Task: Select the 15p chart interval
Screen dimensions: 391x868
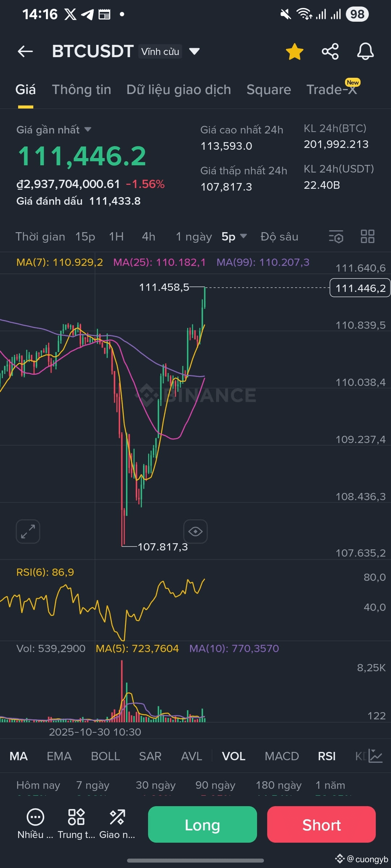Action: point(85,237)
